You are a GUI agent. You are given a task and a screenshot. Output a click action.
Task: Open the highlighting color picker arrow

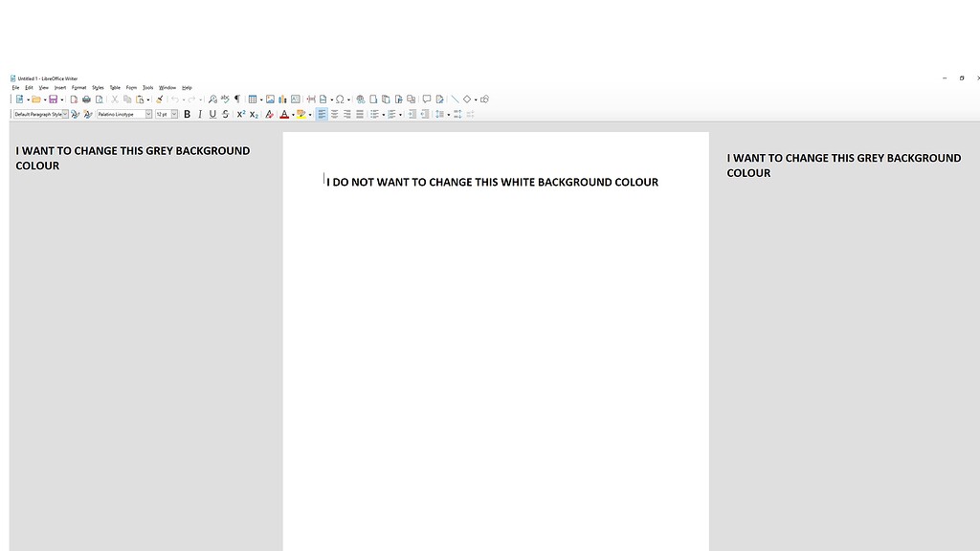[x=309, y=114]
